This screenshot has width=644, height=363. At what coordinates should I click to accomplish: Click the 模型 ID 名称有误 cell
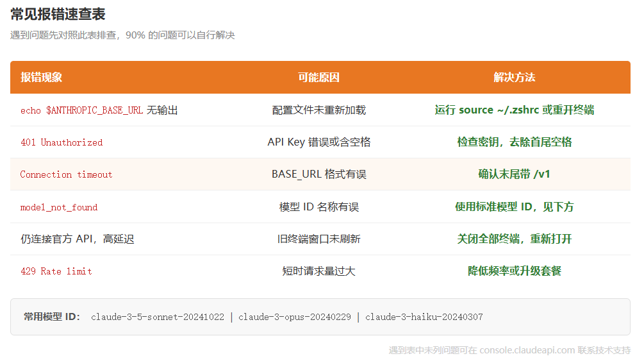[318, 207]
